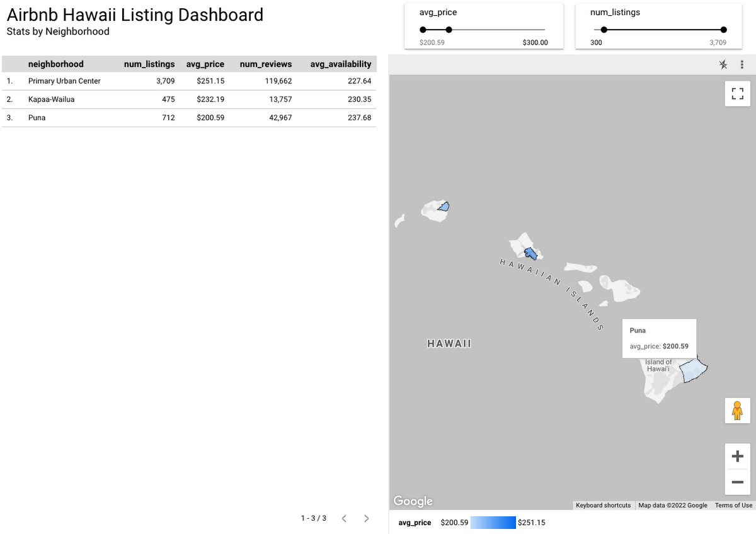Click the avg_price slider's minimum handle
Image resolution: width=756 pixels, height=534 pixels.
coord(423,30)
